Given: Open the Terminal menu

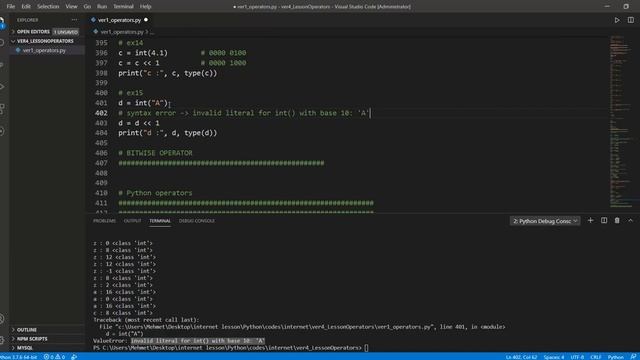Looking at the screenshot, I should point(123,7).
